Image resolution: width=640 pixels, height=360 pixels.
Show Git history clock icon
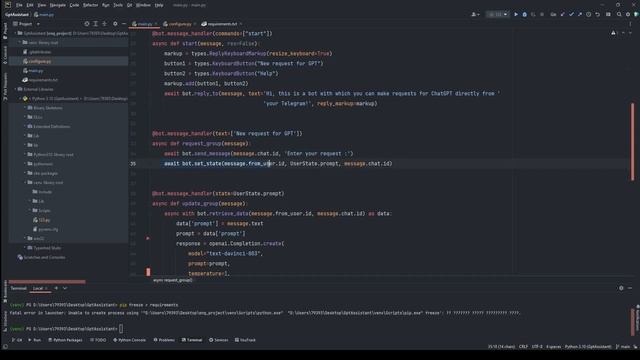[x=589, y=14]
